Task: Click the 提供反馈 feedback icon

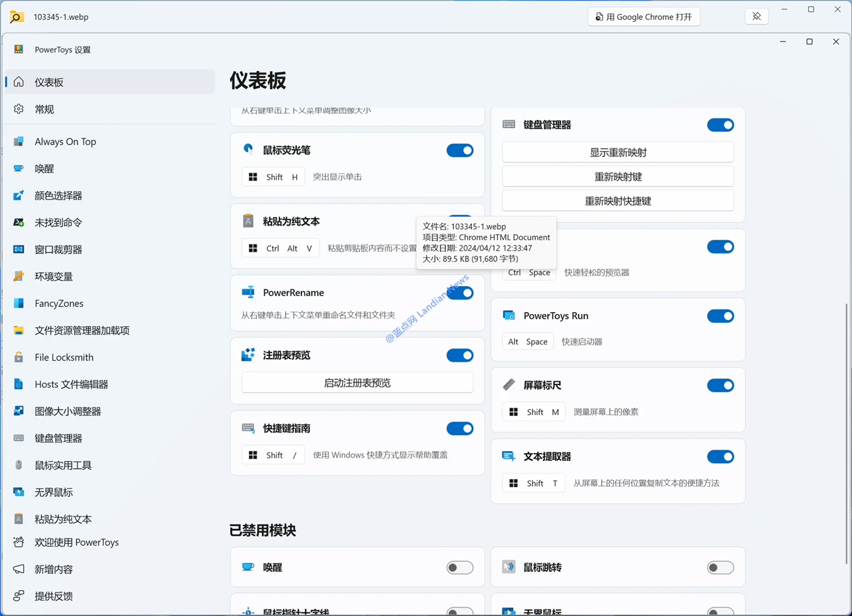Action: (19, 596)
